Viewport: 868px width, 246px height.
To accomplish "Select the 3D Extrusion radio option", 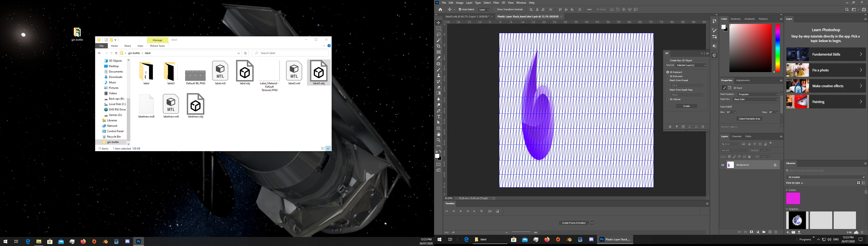I will [x=668, y=76].
